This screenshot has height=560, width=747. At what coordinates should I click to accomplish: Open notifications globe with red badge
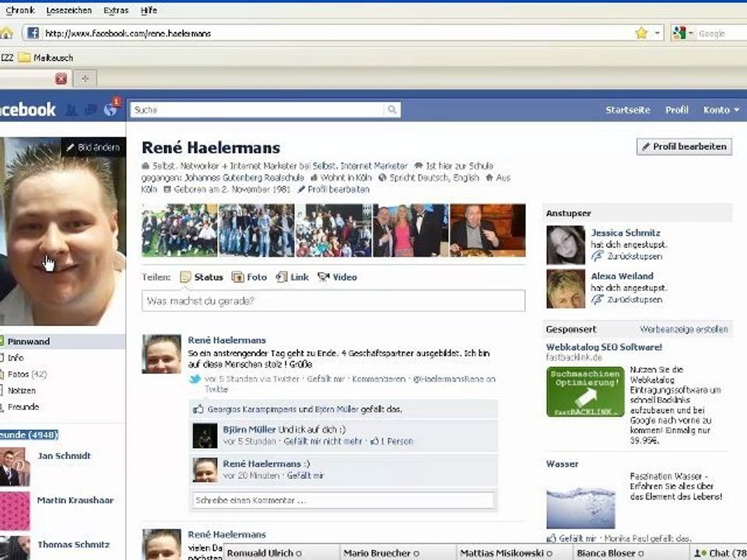(110, 110)
